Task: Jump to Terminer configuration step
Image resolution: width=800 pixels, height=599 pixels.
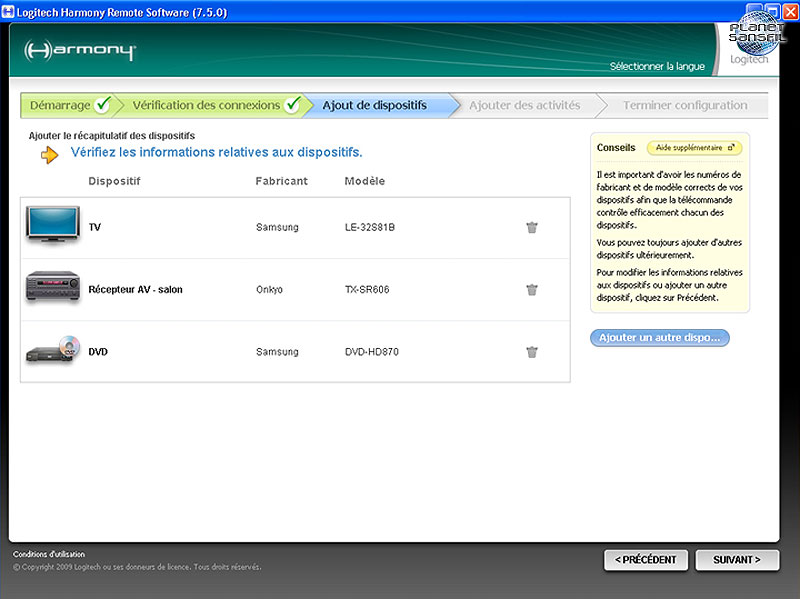Action: [x=685, y=105]
